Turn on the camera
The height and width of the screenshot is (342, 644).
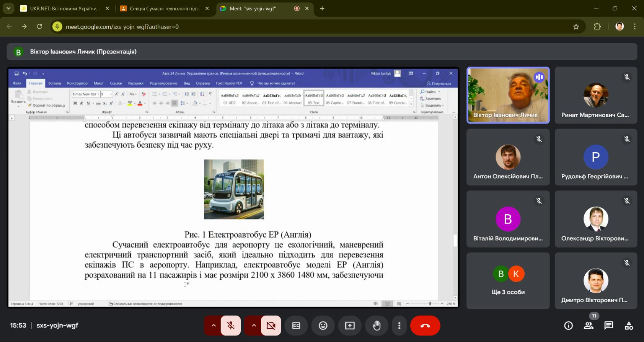click(x=271, y=326)
